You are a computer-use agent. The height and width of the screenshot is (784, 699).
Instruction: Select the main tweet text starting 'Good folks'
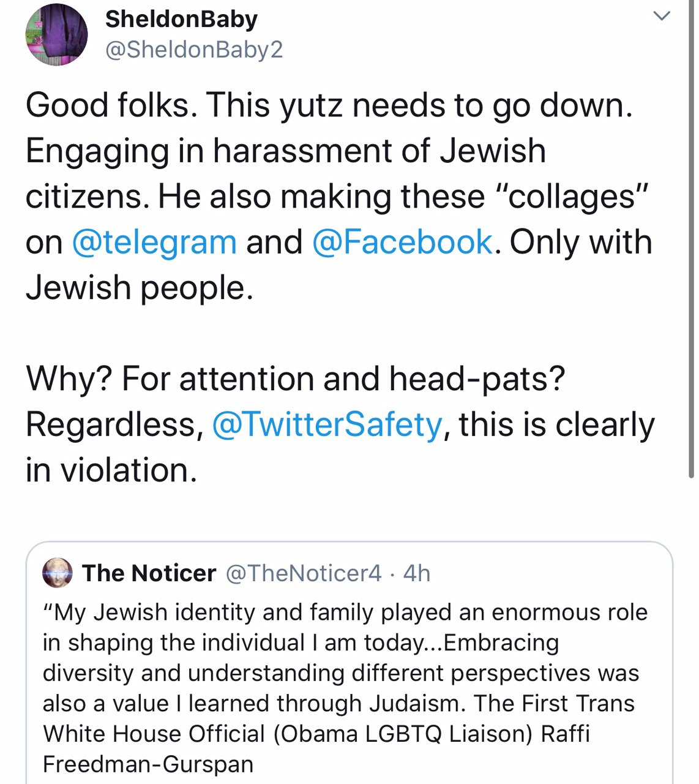click(340, 197)
